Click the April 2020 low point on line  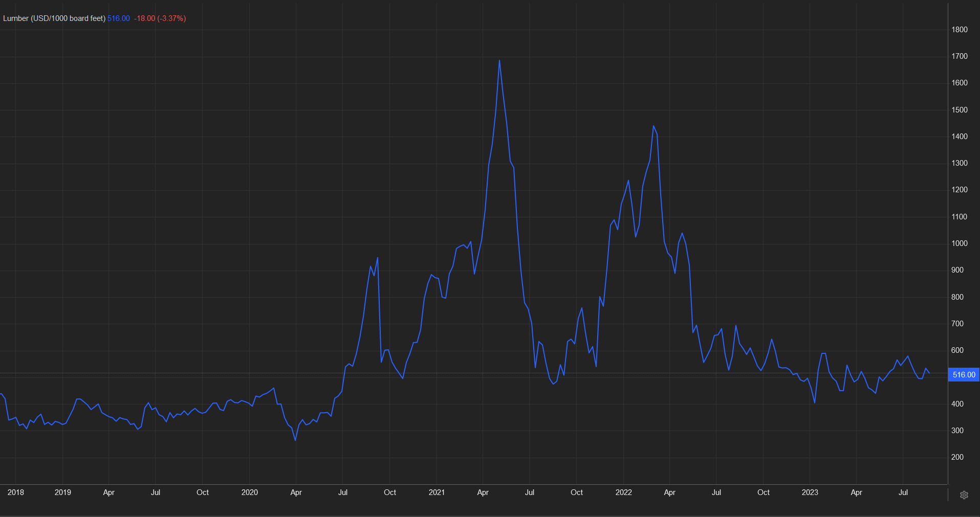click(x=295, y=440)
